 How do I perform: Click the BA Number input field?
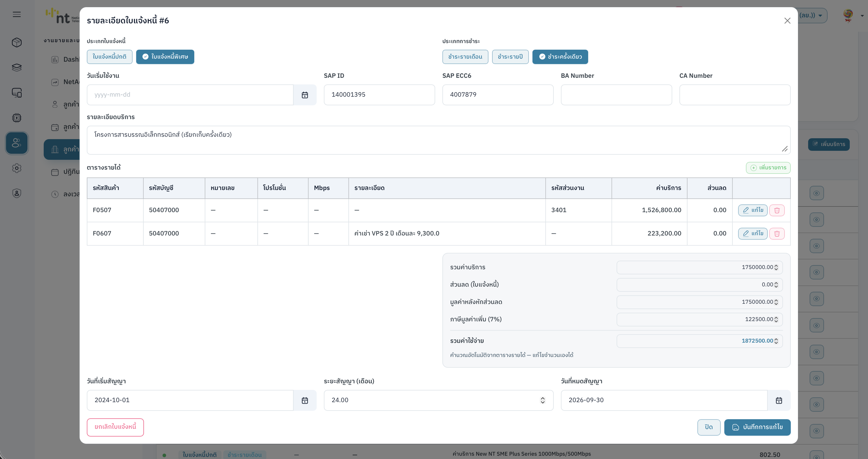(616, 95)
